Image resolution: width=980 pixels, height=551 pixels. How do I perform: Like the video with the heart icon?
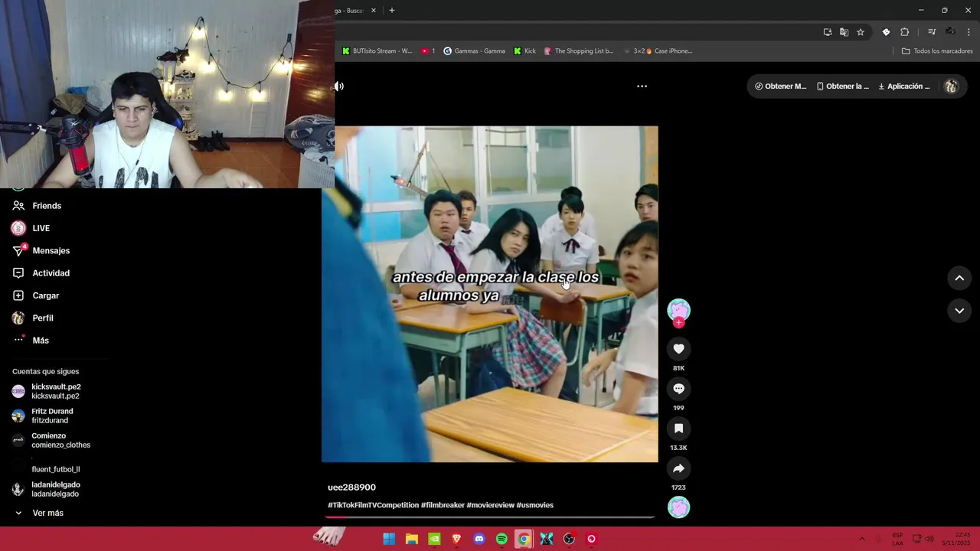[678, 349]
